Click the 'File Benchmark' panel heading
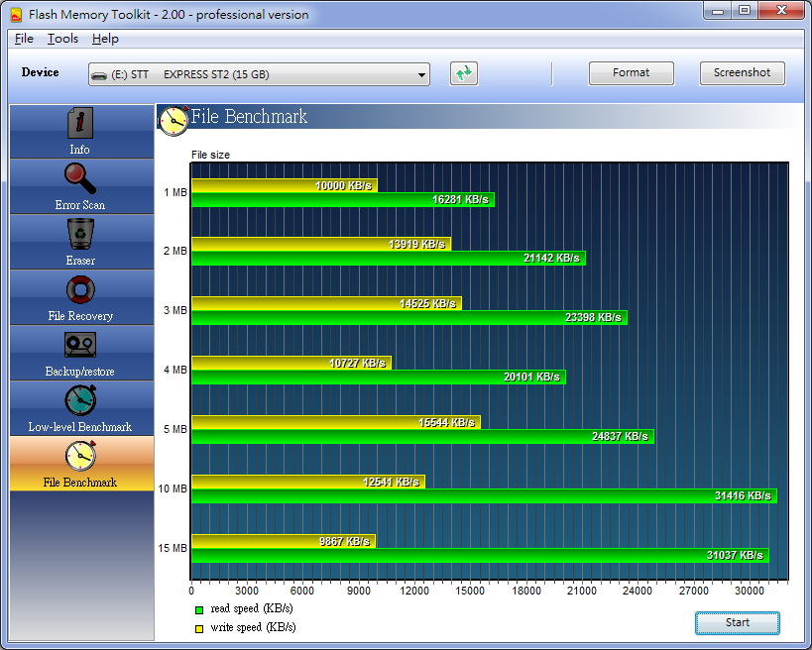The width and height of the screenshot is (812, 650). pyautogui.click(x=249, y=117)
